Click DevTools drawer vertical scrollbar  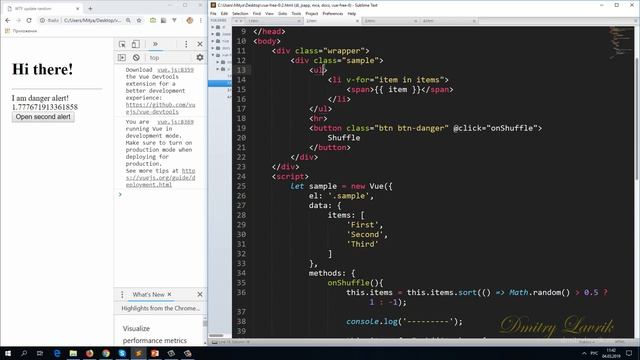[x=205, y=323]
